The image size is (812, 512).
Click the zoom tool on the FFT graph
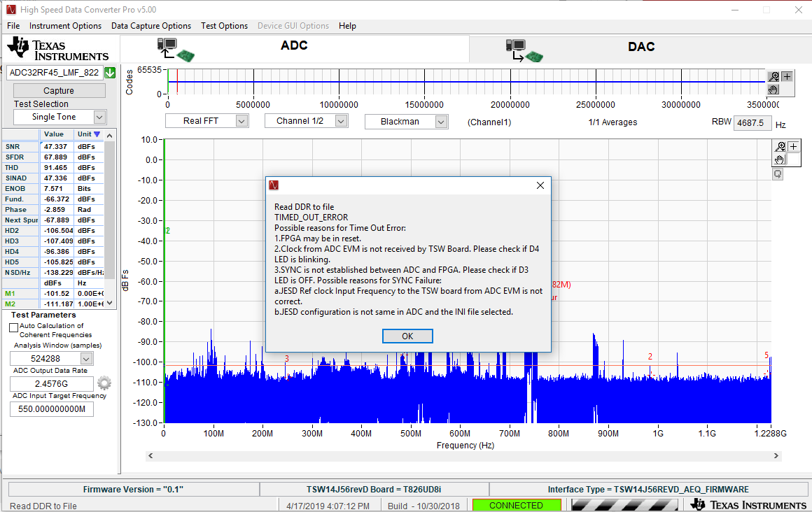coord(780,147)
